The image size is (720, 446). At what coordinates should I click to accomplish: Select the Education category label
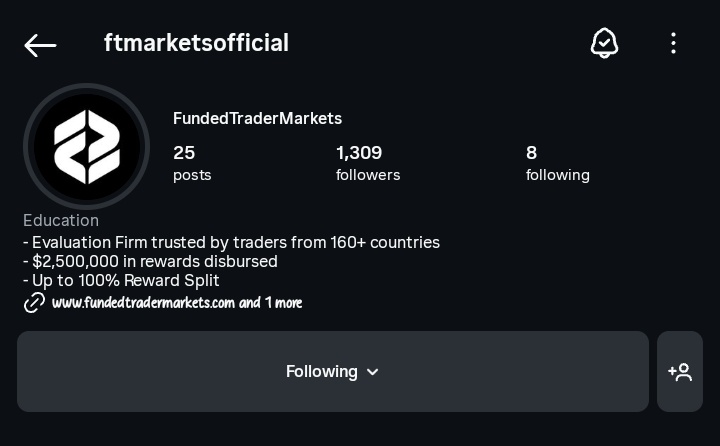click(x=61, y=220)
